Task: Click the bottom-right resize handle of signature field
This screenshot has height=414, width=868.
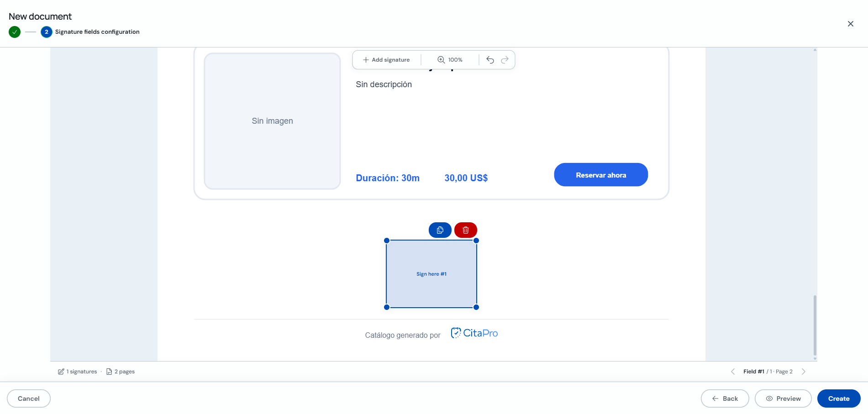Action: [476, 307]
